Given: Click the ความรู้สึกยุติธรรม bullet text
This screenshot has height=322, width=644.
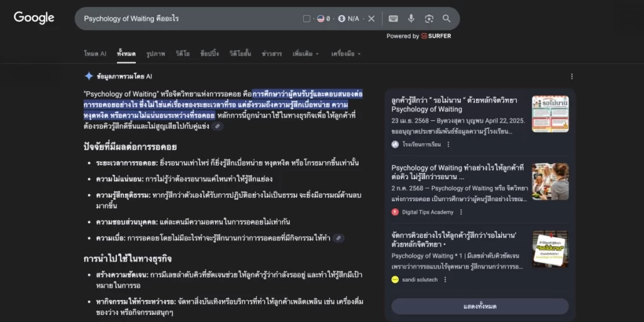Looking at the screenshot, I should tap(229, 201).
